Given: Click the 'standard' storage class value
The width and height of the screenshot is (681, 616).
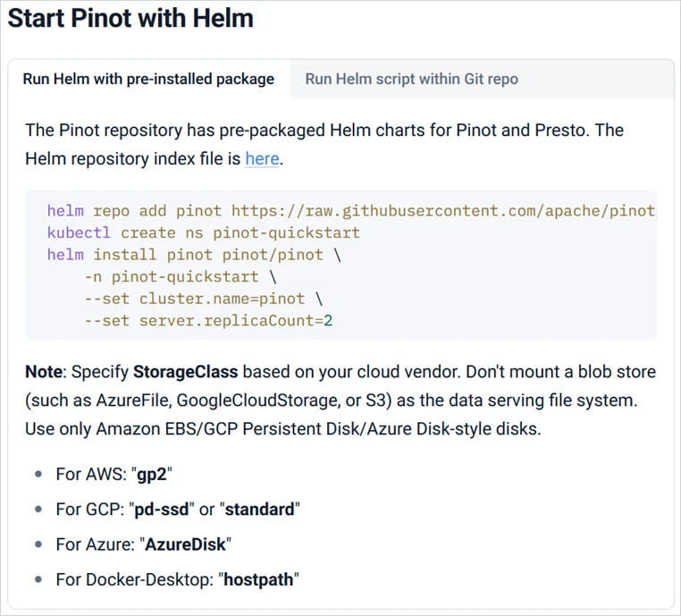Looking at the screenshot, I should 259,510.
